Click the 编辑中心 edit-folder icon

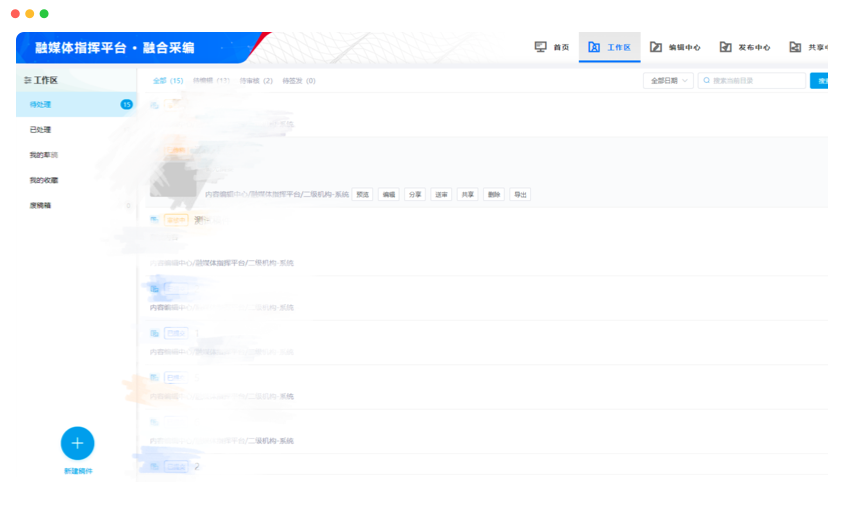[x=656, y=47]
